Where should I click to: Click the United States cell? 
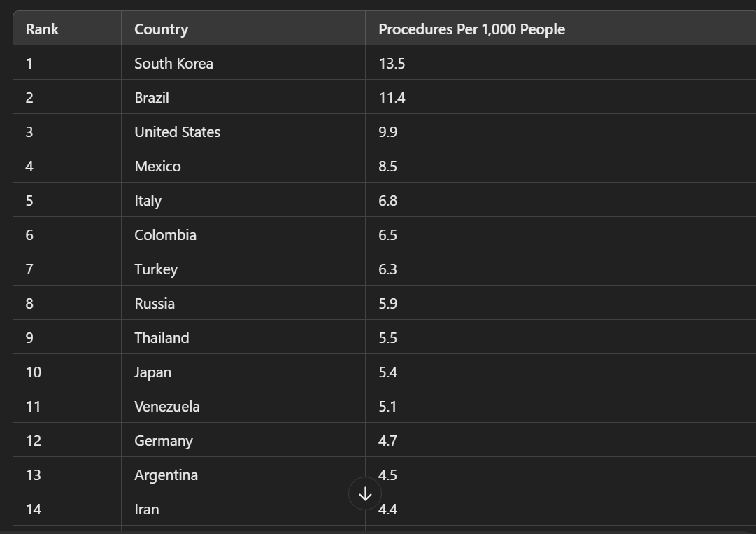(x=243, y=131)
